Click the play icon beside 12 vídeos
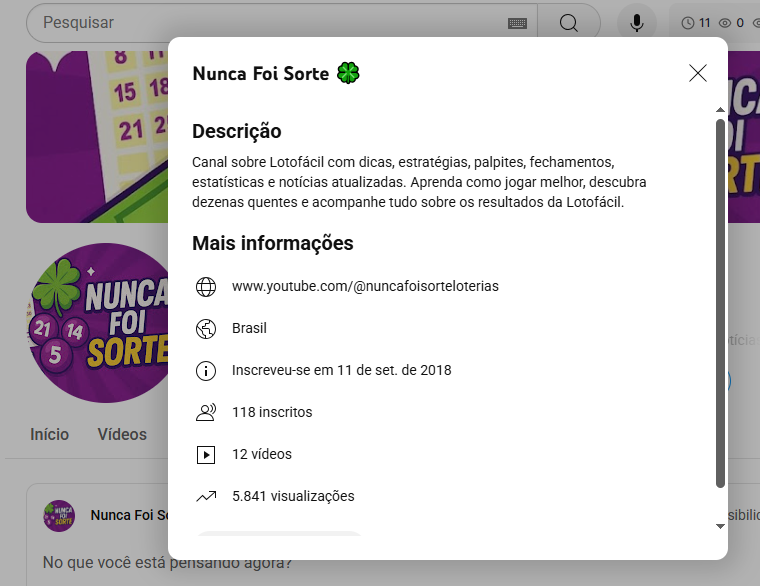The width and height of the screenshot is (760, 586). tap(206, 455)
